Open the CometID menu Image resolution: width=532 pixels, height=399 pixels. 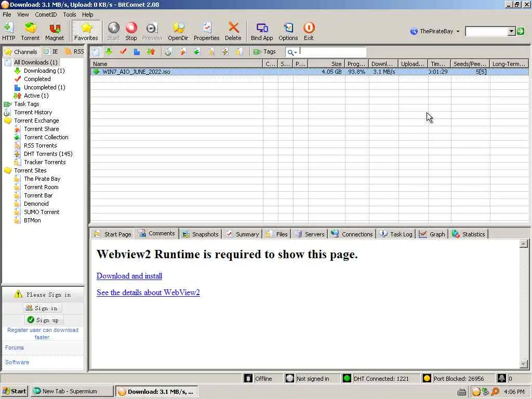(46, 15)
